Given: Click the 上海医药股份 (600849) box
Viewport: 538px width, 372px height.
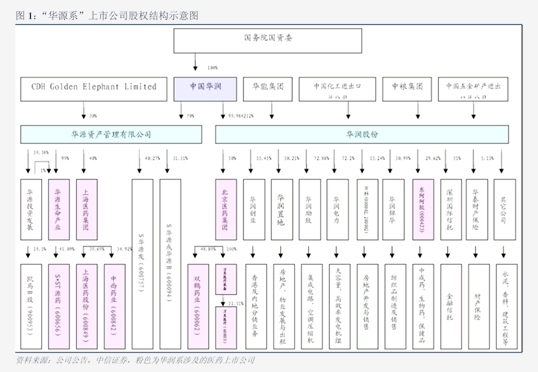Looking at the screenshot, I should click(87, 306).
